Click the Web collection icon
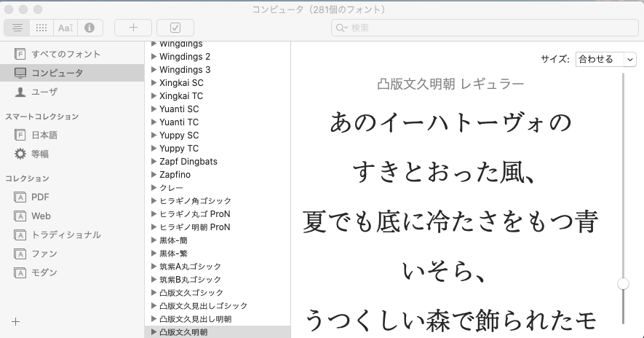This screenshot has height=338, width=644. 20,216
